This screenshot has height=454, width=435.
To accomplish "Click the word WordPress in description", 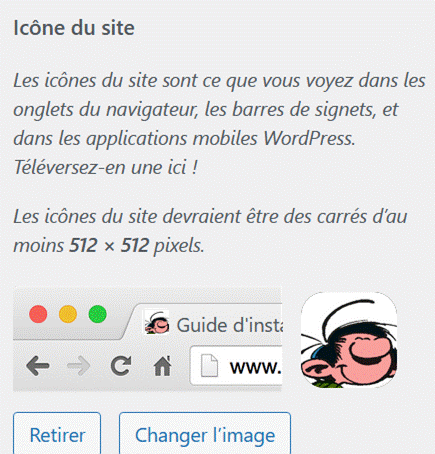I will [309, 138].
